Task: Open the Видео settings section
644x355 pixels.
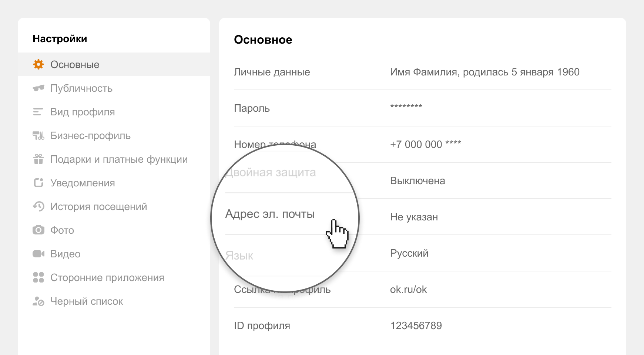Action: (114, 254)
